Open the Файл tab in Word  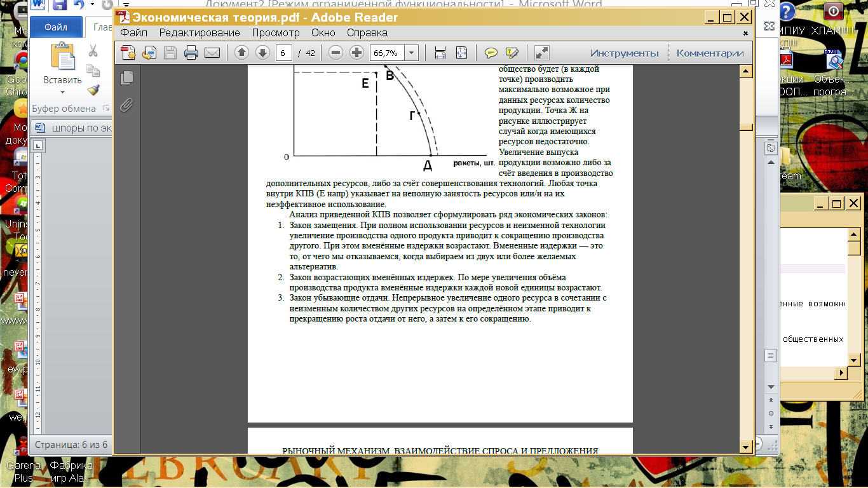[57, 27]
